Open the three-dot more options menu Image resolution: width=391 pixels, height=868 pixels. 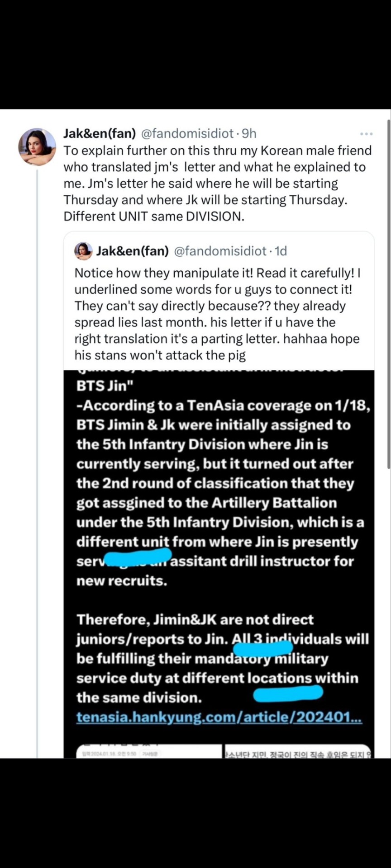coord(366,134)
